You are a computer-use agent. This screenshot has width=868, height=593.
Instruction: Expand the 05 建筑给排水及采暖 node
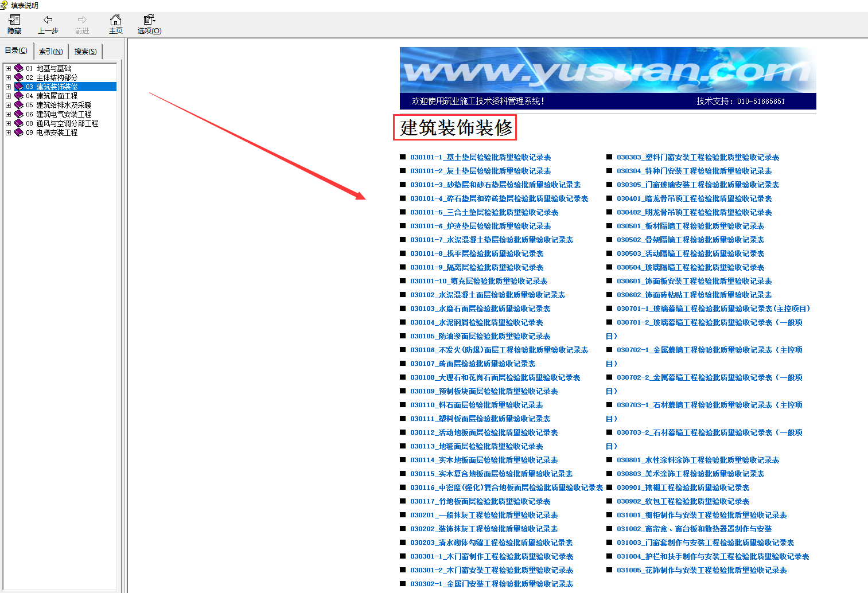tap(8, 105)
